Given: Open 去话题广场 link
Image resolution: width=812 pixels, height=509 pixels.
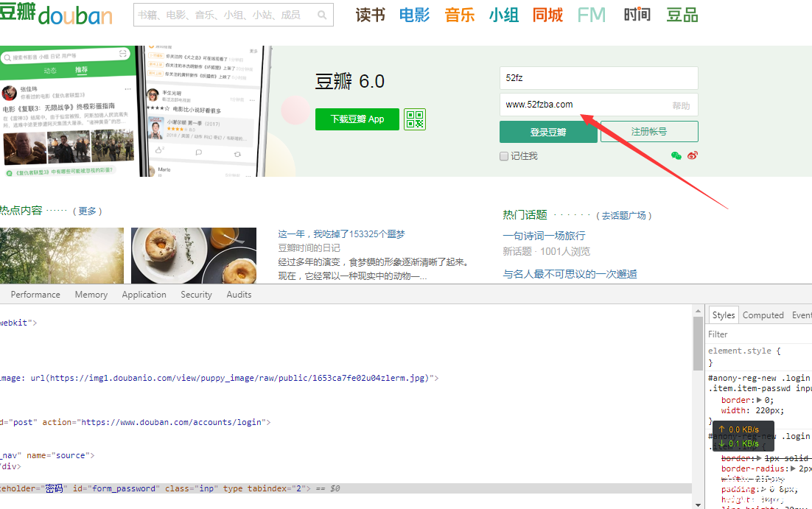Looking at the screenshot, I should click(x=623, y=215).
